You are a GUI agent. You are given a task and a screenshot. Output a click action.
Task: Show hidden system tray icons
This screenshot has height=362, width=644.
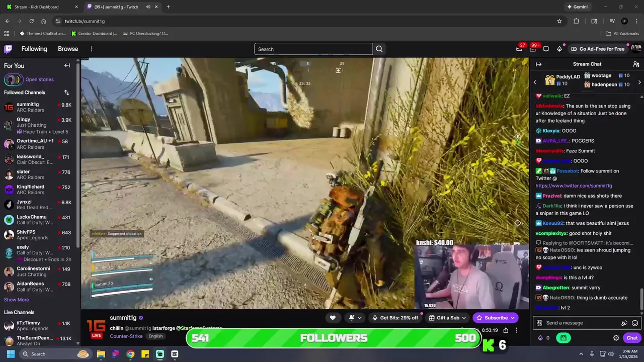pyautogui.click(x=581, y=354)
